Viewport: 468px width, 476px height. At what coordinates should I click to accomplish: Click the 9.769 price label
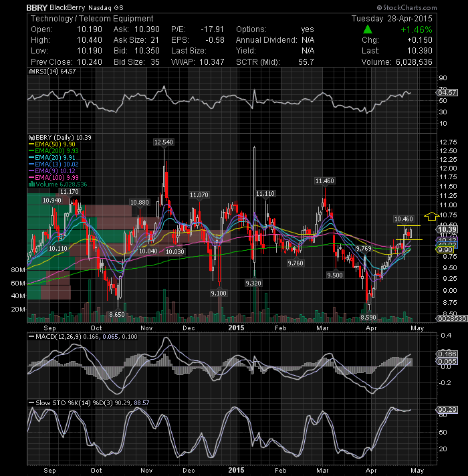[x=364, y=248]
